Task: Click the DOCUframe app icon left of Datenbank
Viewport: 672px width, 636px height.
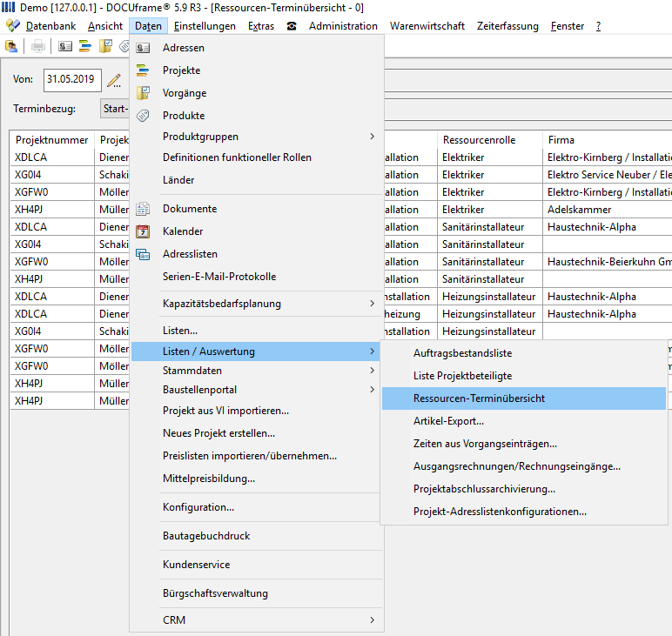Action: [12, 26]
